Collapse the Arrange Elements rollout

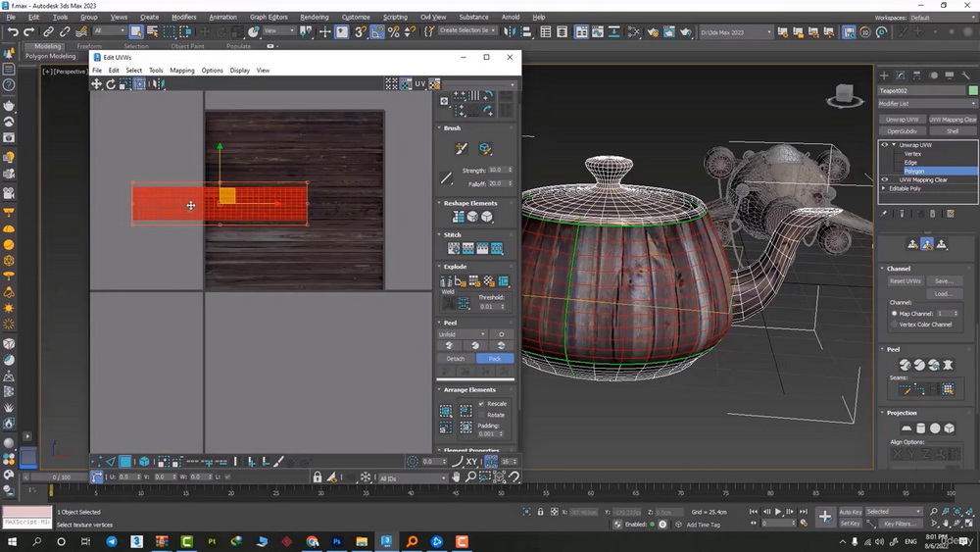tap(439, 389)
